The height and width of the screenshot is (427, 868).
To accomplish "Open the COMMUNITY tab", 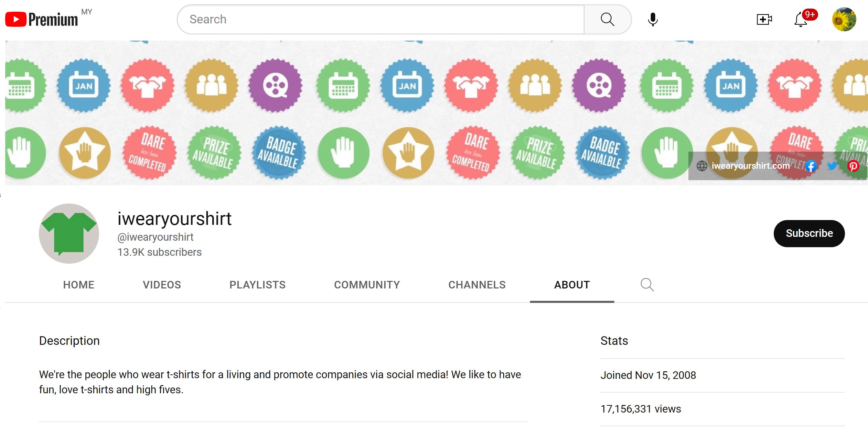I will click(x=367, y=285).
